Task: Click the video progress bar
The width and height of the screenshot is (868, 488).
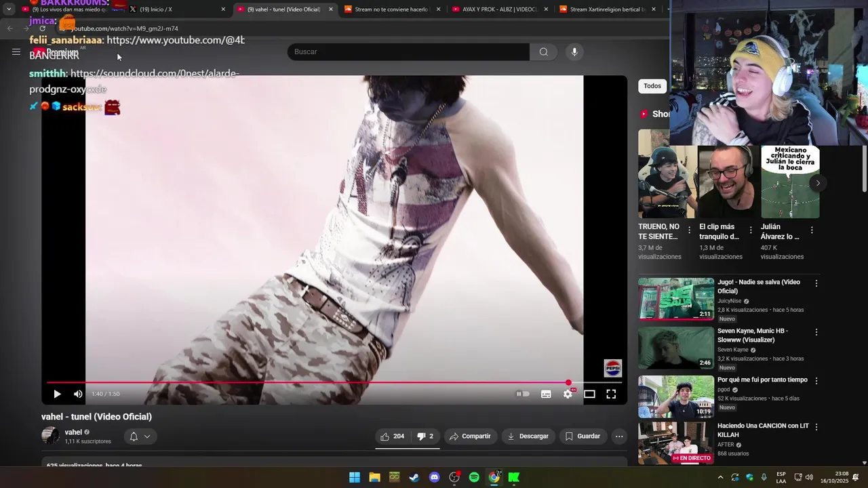Action: pyautogui.click(x=334, y=383)
